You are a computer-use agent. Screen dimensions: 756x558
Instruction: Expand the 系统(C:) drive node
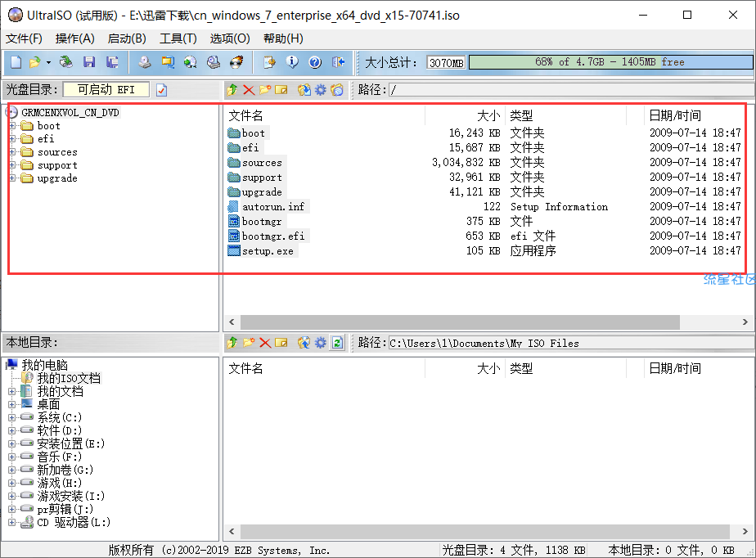pos(12,417)
